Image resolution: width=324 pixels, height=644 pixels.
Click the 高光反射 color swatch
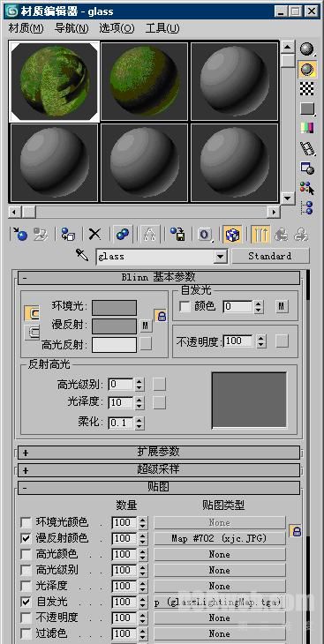(x=114, y=345)
